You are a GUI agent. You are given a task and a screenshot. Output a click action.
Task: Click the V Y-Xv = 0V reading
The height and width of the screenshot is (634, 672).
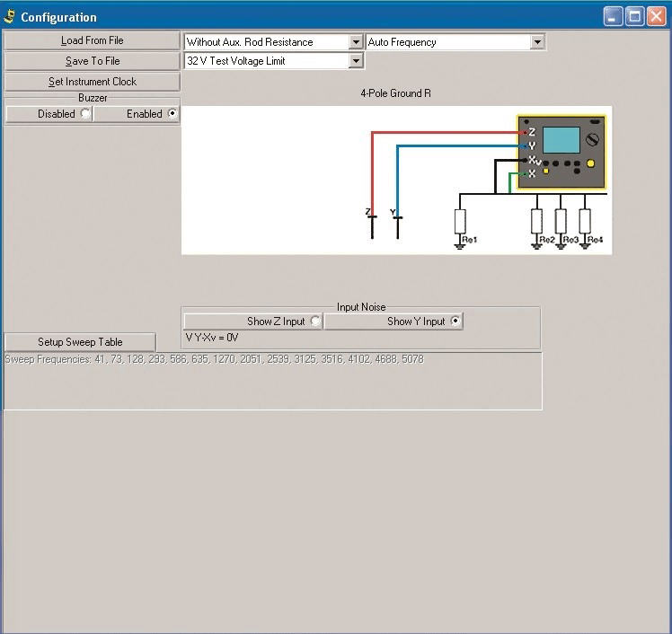click(212, 338)
